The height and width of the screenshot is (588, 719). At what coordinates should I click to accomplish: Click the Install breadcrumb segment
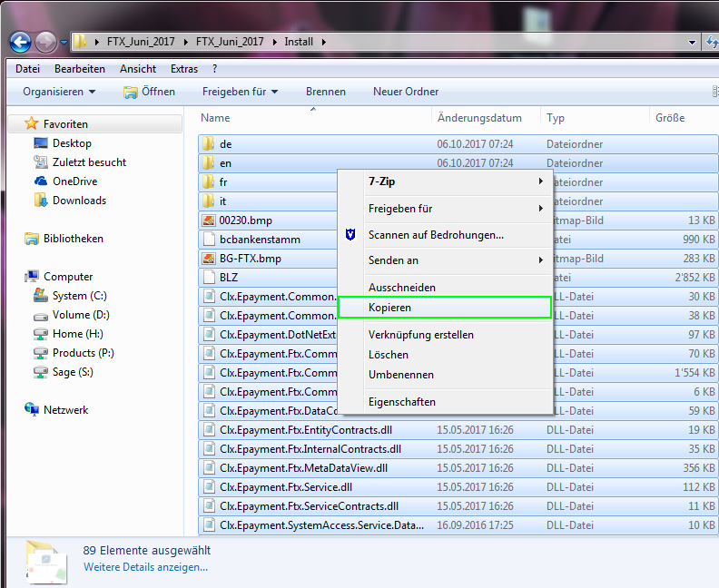tap(299, 42)
